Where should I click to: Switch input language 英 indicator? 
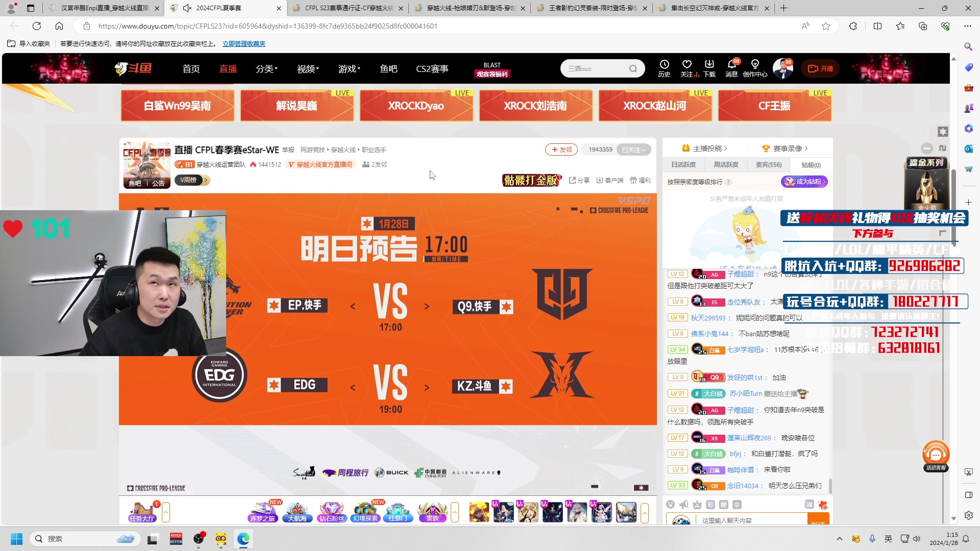tap(889, 539)
